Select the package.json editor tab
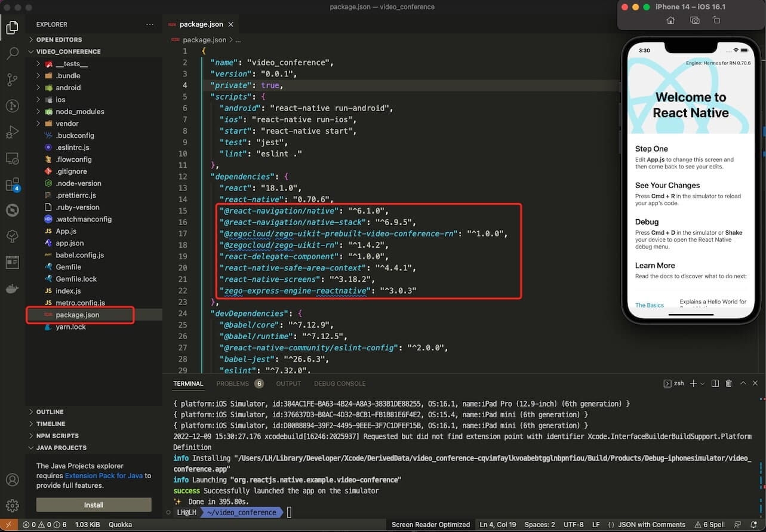This screenshot has height=532, width=766. coord(201,24)
